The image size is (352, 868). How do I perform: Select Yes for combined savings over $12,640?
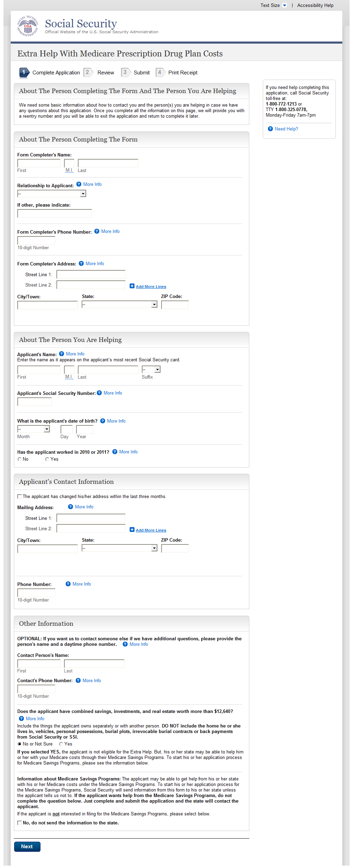click(61, 744)
